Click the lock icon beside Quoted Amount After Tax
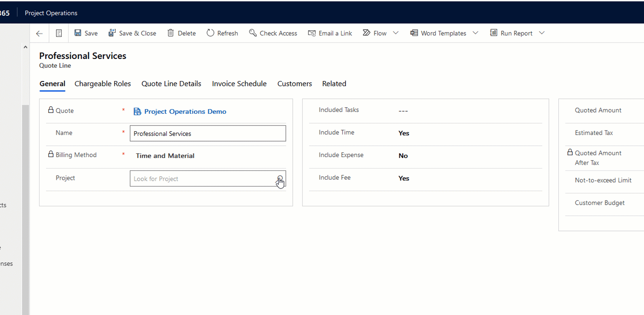Viewport: 644px width, 315px height. (x=570, y=152)
